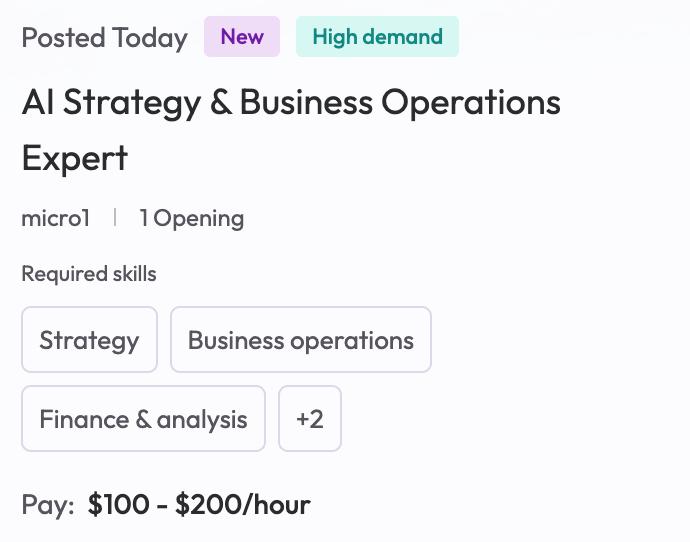Open the micro1 company link

click(x=56, y=218)
